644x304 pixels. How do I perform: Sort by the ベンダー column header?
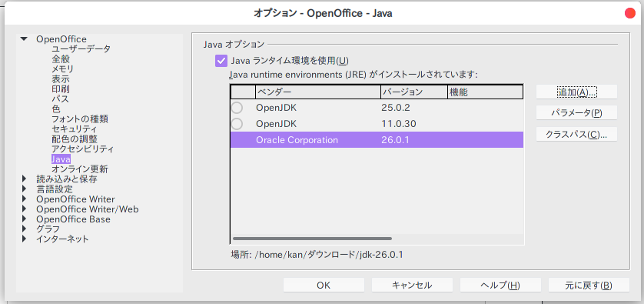[x=318, y=92]
